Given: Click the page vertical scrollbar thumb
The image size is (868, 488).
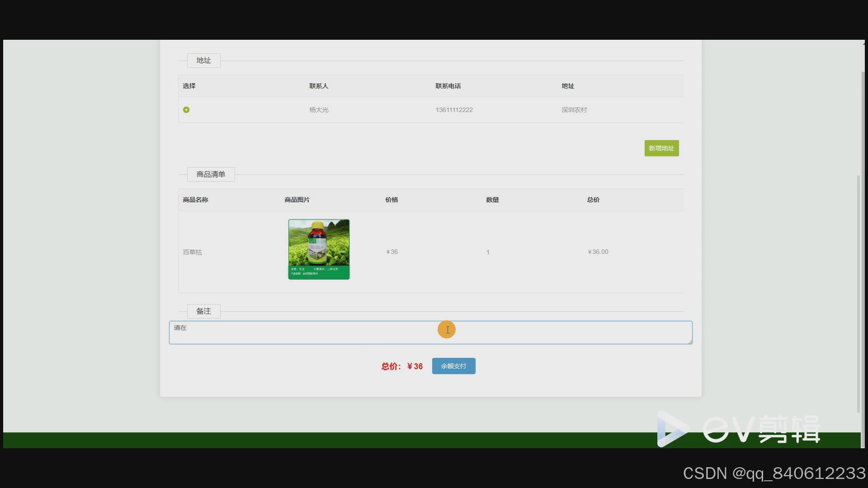Looking at the screenshot, I should coord(858,294).
